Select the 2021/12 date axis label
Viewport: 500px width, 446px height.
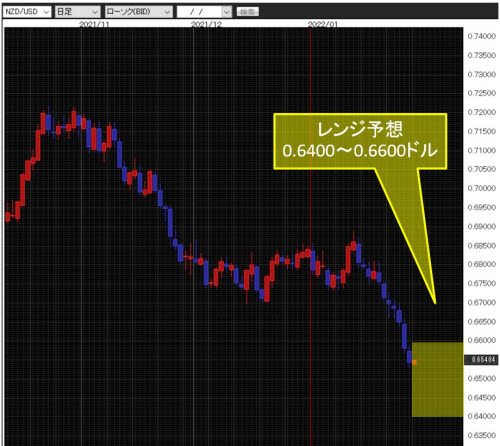click(x=206, y=24)
